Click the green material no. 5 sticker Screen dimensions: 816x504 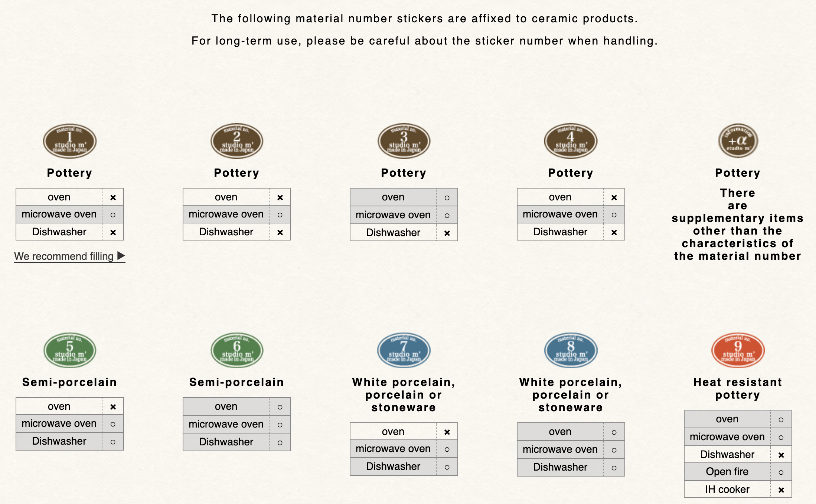(70, 350)
